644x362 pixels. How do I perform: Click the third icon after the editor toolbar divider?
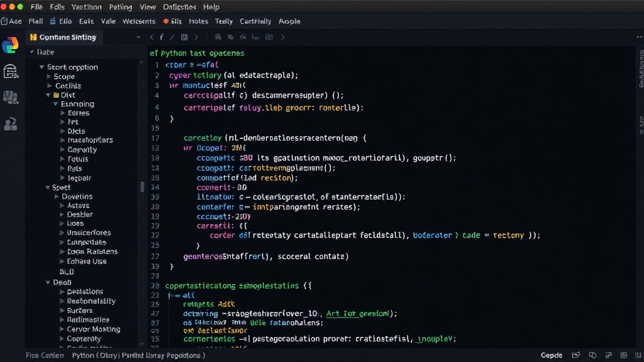pyautogui.click(x=243, y=37)
